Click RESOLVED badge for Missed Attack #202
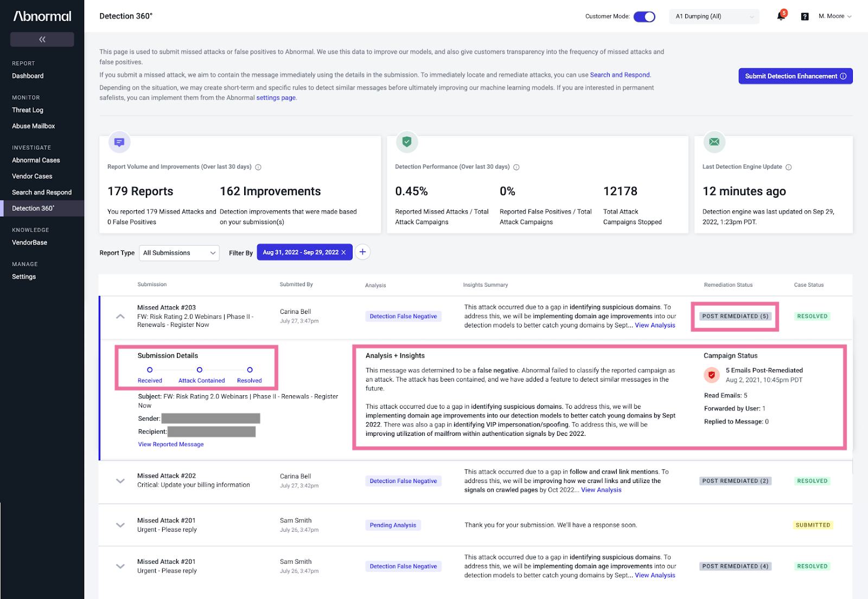Image resolution: width=868 pixels, height=599 pixels. tap(812, 481)
